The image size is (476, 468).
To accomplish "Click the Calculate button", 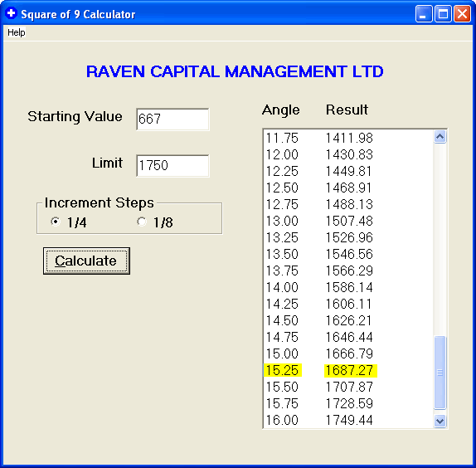I will 86,261.
